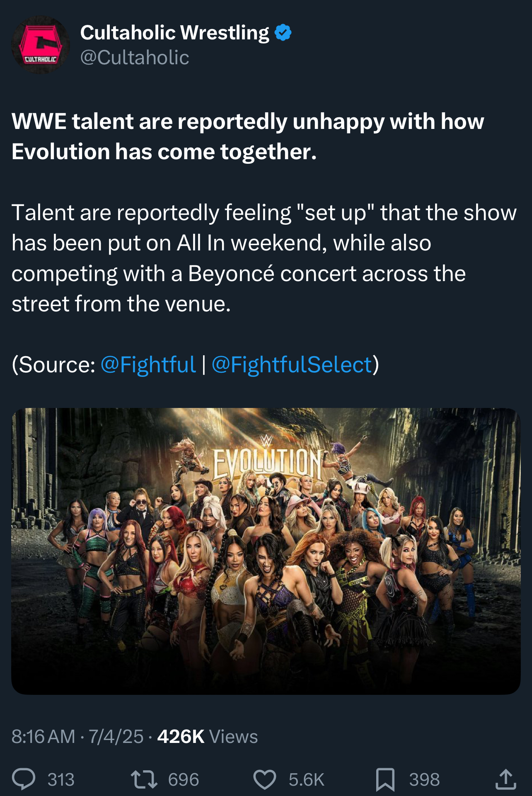Like the post with heart icon
The image size is (532, 796).
[x=265, y=779]
